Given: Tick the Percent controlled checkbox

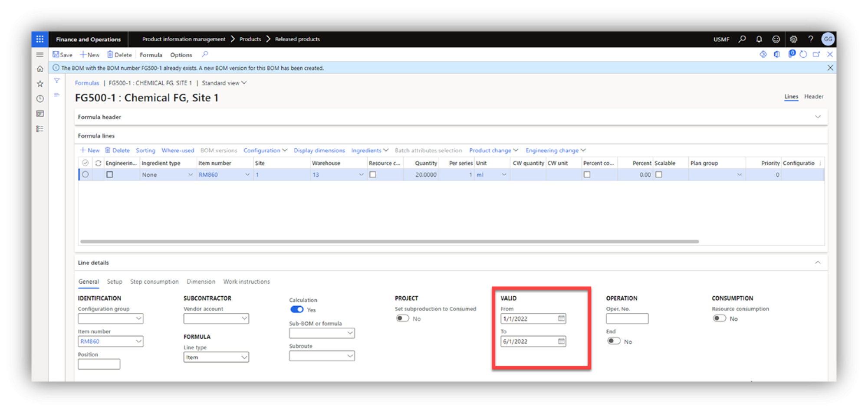Looking at the screenshot, I should [587, 175].
